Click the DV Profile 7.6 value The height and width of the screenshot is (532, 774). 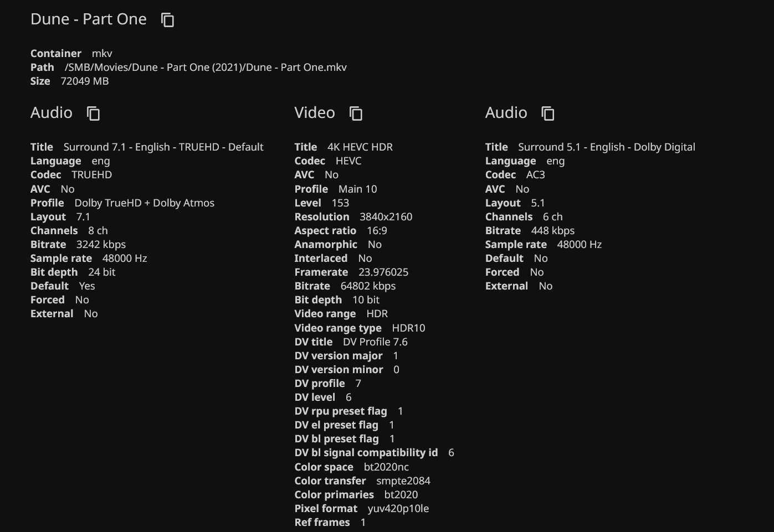click(375, 342)
